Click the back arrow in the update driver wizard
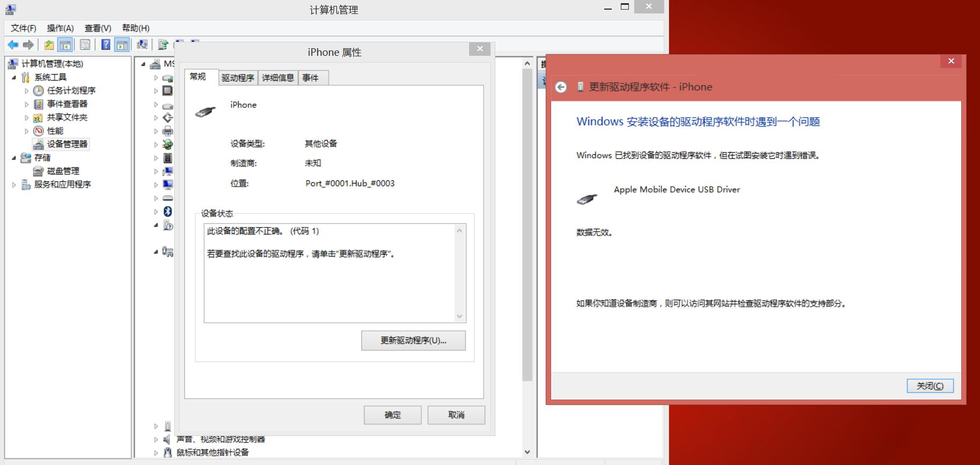This screenshot has width=980, height=465. click(x=561, y=87)
